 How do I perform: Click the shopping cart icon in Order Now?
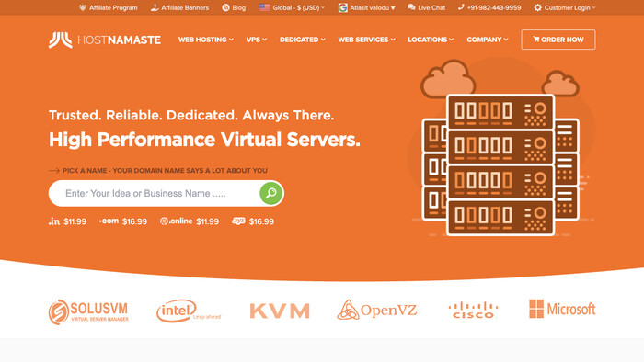tap(536, 40)
